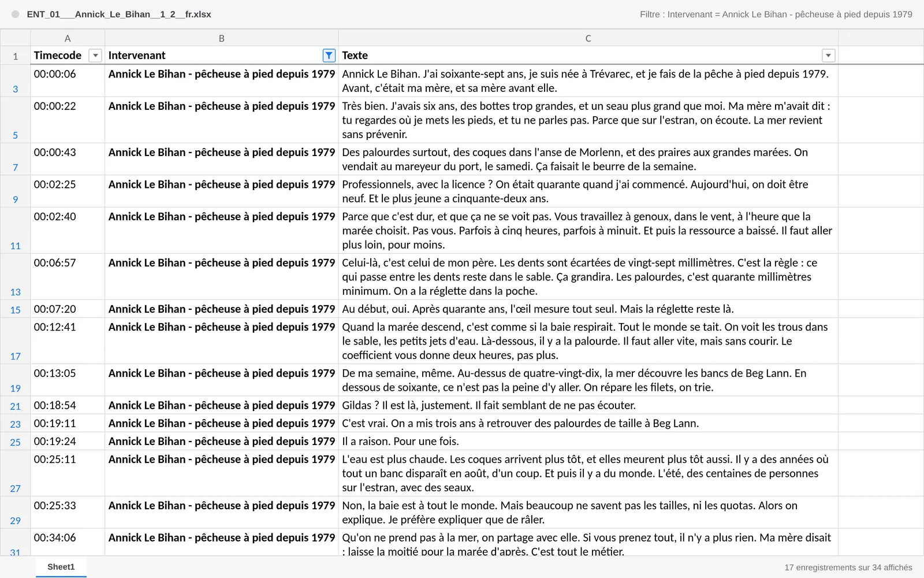Click timecode cell 00:07:20
Image resolution: width=924 pixels, height=578 pixels.
[68, 309]
